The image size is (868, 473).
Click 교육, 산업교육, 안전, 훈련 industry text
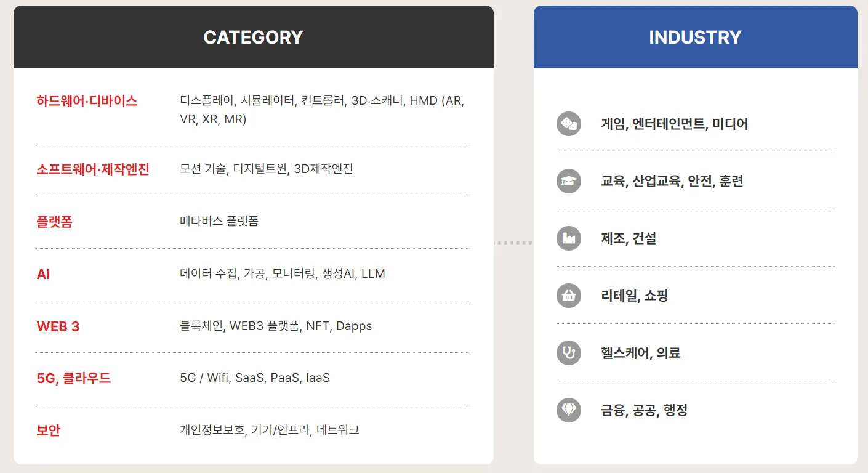(x=672, y=181)
